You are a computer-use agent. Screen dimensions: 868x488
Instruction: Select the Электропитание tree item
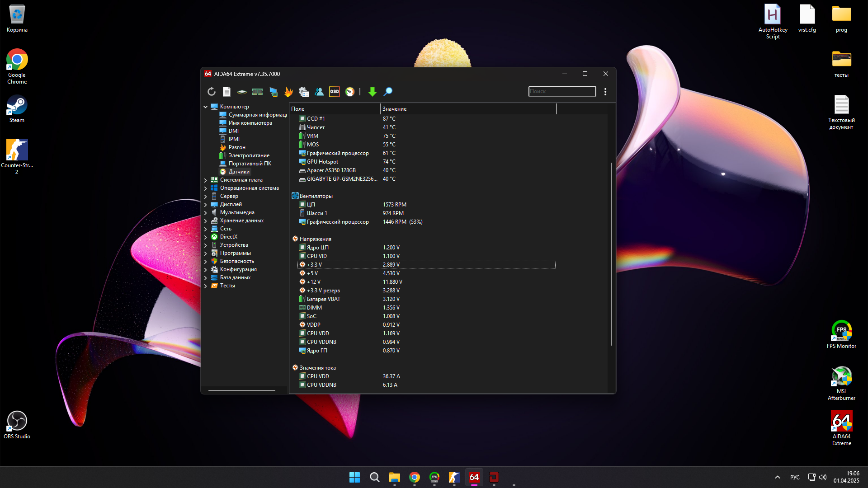(249, 155)
